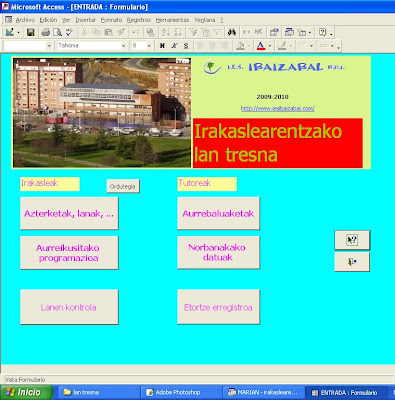Open the Formato menu

(111, 20)
